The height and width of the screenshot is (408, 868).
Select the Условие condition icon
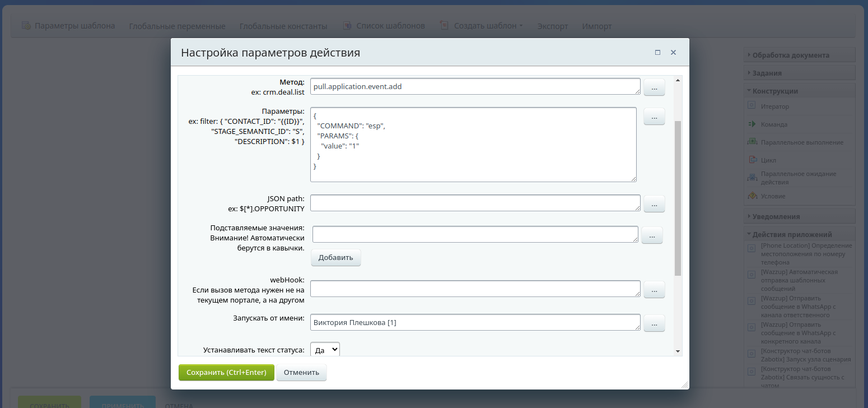coord(752,196)
